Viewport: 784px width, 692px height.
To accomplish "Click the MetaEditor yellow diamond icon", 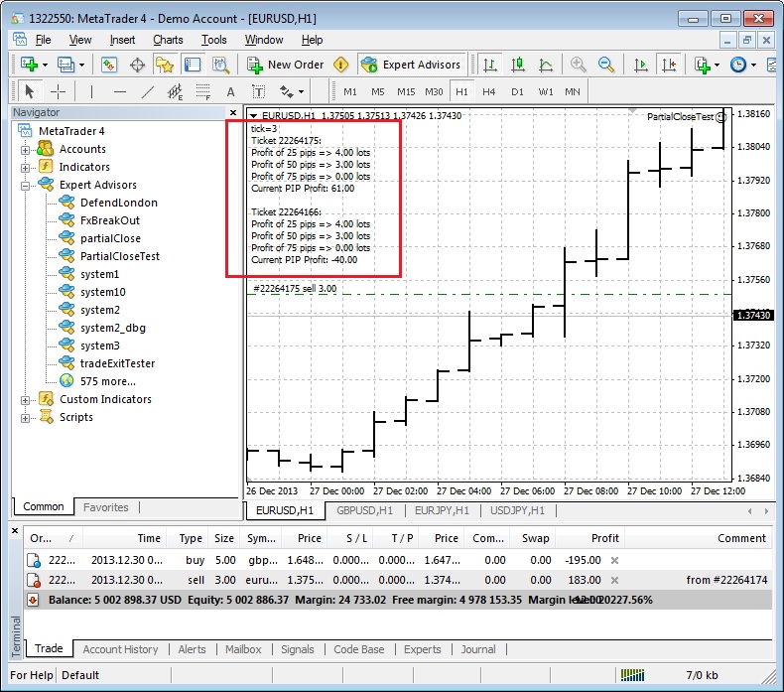I will [x=341, y=65].
